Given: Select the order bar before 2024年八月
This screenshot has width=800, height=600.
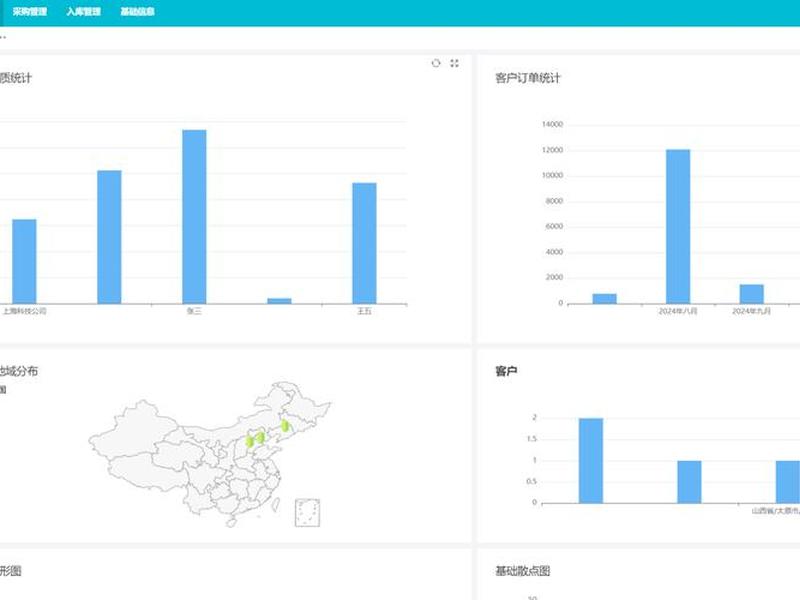Looking at the screenshot, I should coord(605,299).
